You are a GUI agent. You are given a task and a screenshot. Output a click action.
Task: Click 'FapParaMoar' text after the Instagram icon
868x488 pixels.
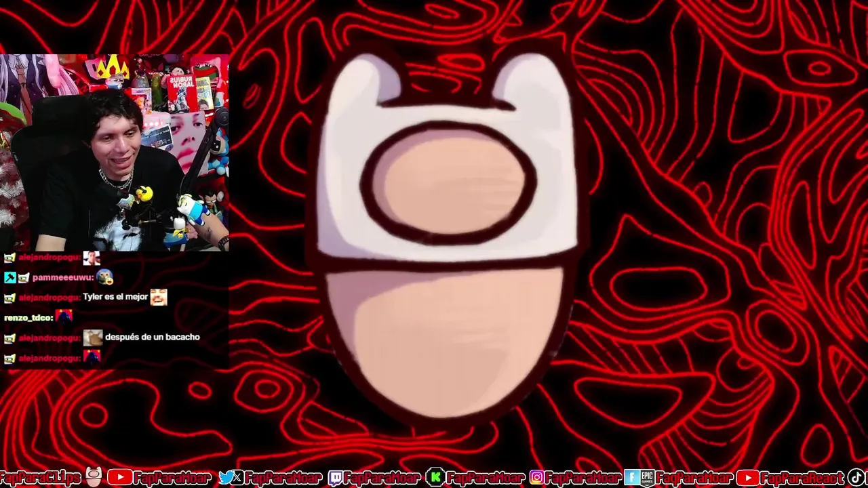coord(583,479)
